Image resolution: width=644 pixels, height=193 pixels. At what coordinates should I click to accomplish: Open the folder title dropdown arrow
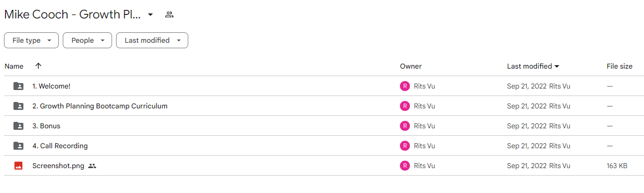(x=150, y=15)
